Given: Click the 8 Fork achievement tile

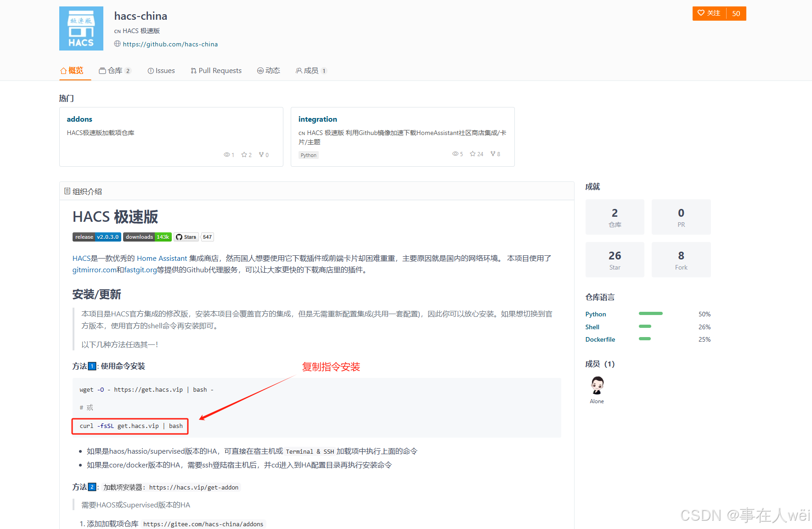Looking at the screenshot, I should click(681, 259).
